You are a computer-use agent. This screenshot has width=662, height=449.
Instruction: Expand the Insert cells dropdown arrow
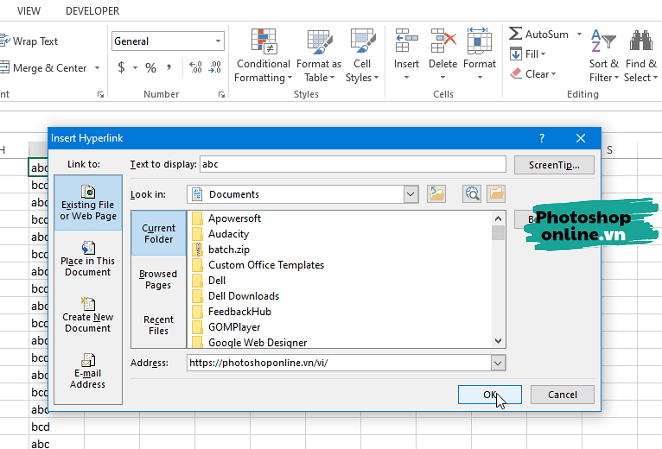point(406,77)
